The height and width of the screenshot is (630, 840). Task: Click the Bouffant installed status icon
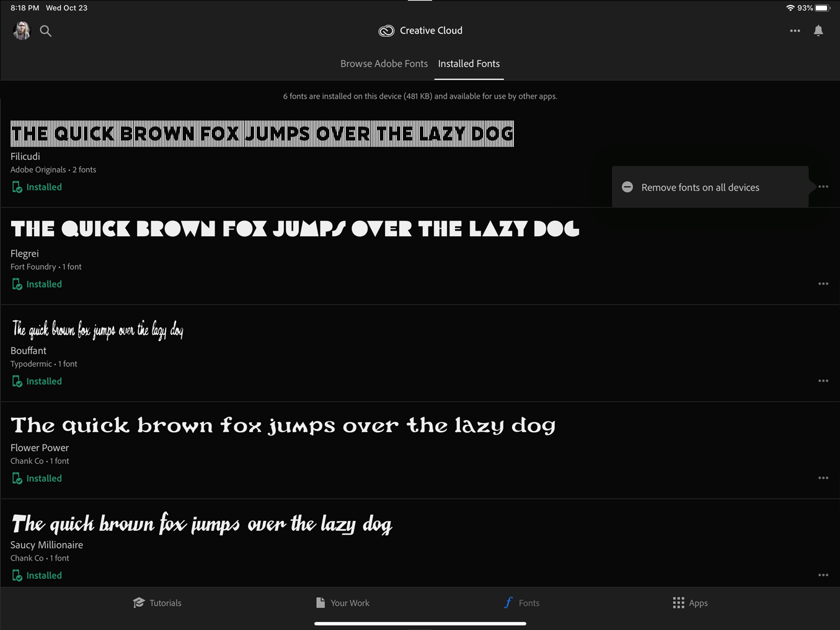pos(17,381)
